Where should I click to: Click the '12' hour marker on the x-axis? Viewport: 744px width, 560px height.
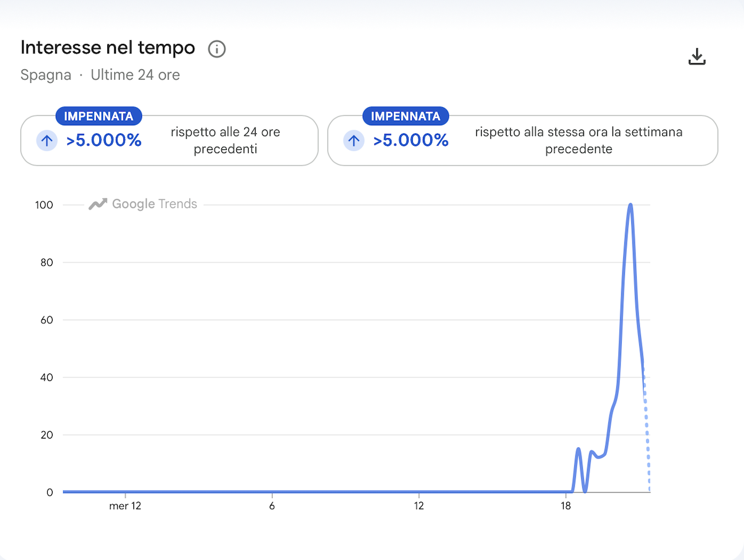point(419,506)
